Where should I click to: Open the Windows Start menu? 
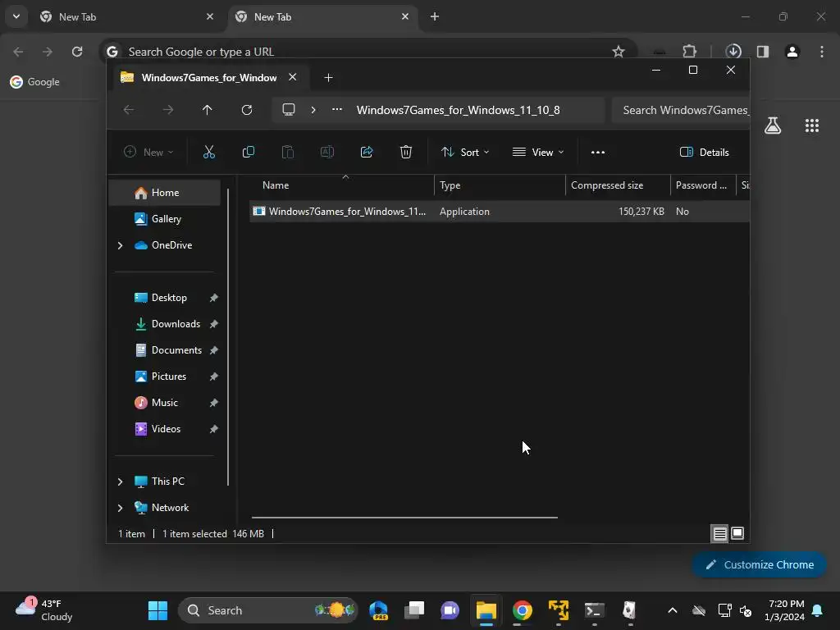pos(157,610)
